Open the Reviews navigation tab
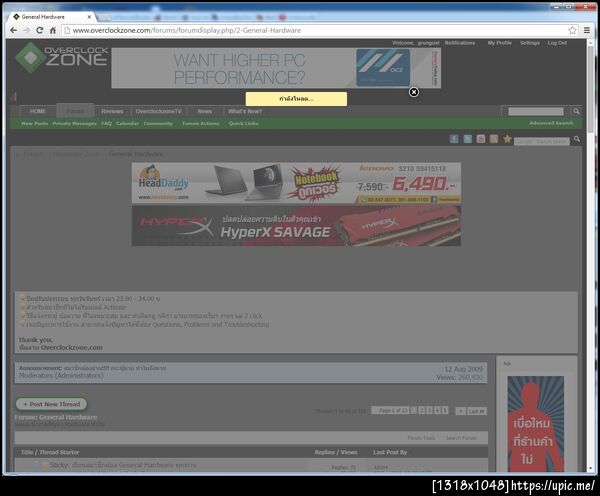The width and height of the screenshot is (600, 496). click(112, 111)
